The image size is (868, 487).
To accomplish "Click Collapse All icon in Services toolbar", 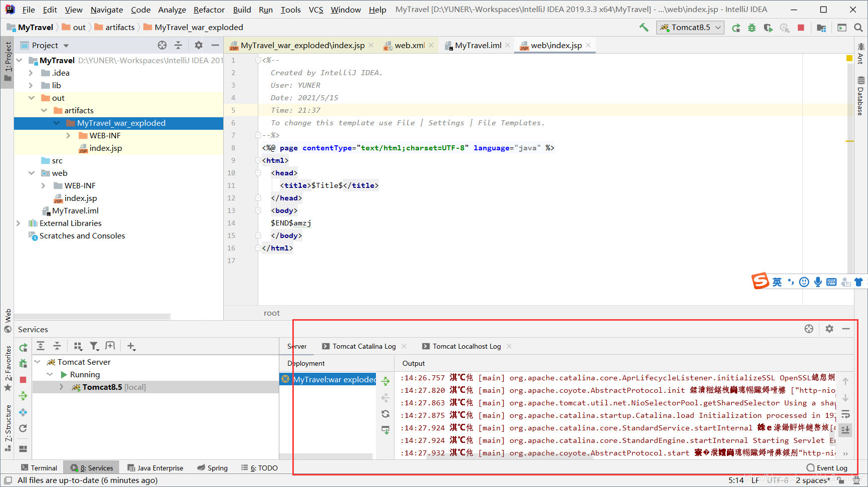I will pyautogui.click(x=57, y=346).
